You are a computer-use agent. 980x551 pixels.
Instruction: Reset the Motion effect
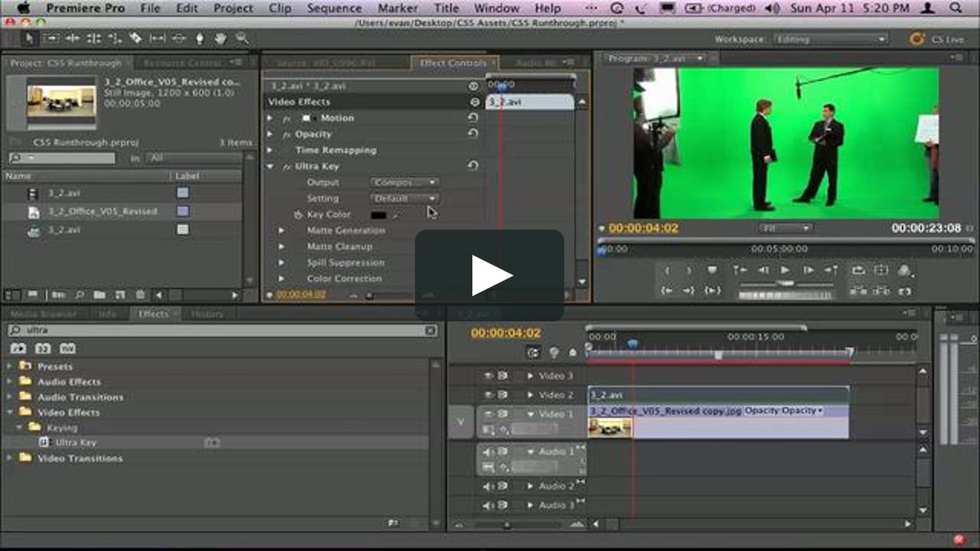[473, 118]
